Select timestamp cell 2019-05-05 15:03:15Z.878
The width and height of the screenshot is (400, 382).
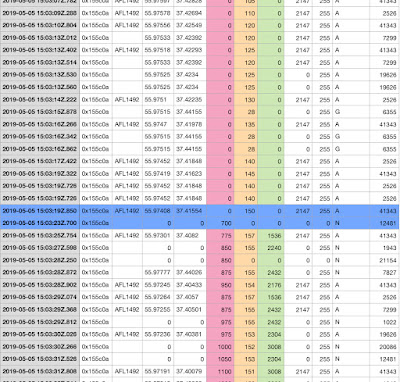tap(40, 112)
